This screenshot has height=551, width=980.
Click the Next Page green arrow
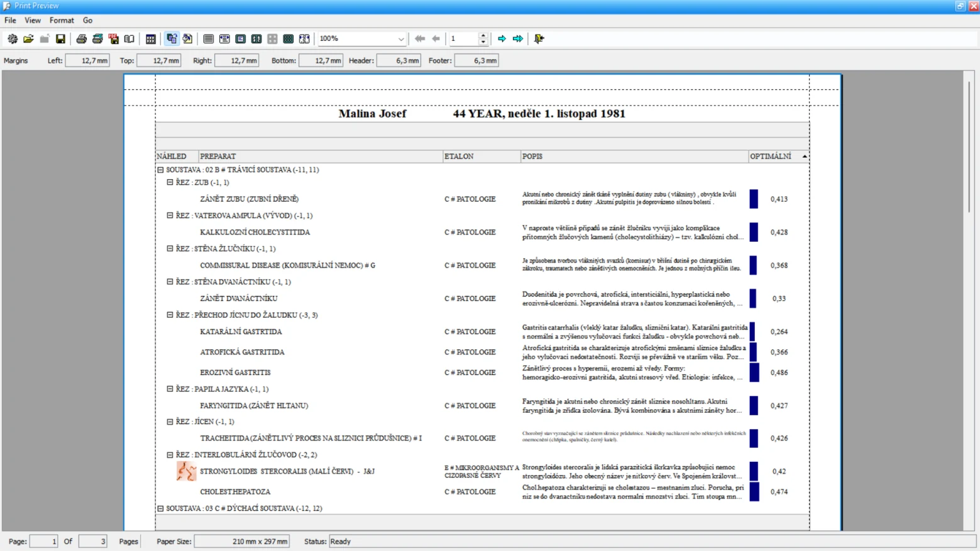point(502,39)
